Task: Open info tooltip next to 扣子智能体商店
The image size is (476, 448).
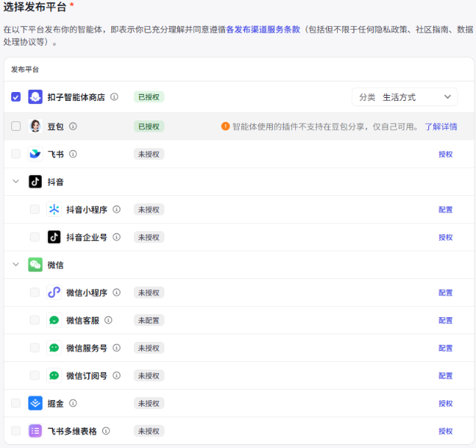Action: coord(114,97)
